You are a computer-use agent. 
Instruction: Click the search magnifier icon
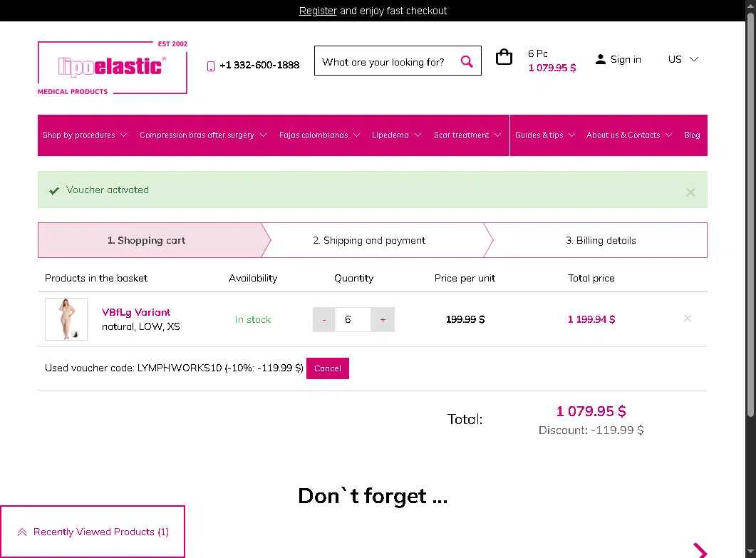pyautogui.click(x=466, y=61)
